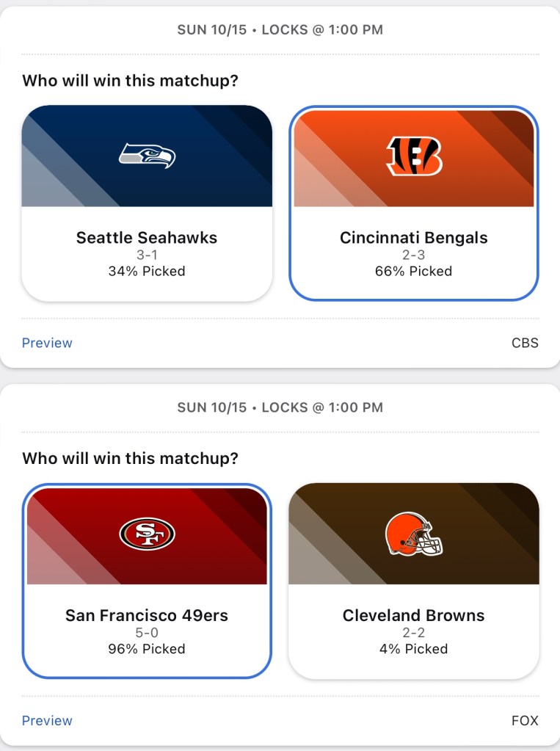Image resolution: width=560 pixels, height=751 pixels.
Task: Click the Seahawks 3-1 record
Action: pyautogui.click(x=147, y=255)
